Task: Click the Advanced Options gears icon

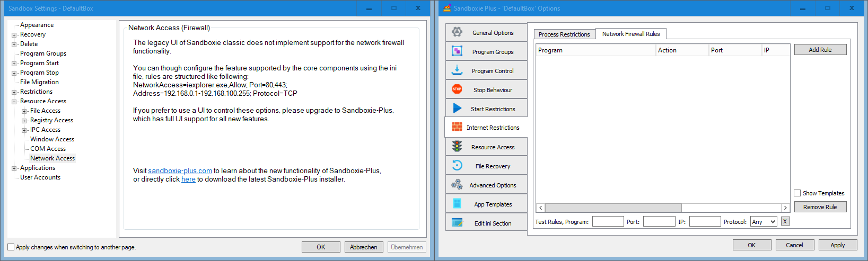Action: point(457,185)
